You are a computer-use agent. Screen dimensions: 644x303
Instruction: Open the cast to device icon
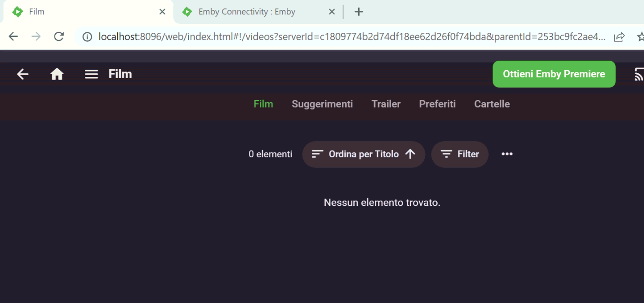point(639,74)
